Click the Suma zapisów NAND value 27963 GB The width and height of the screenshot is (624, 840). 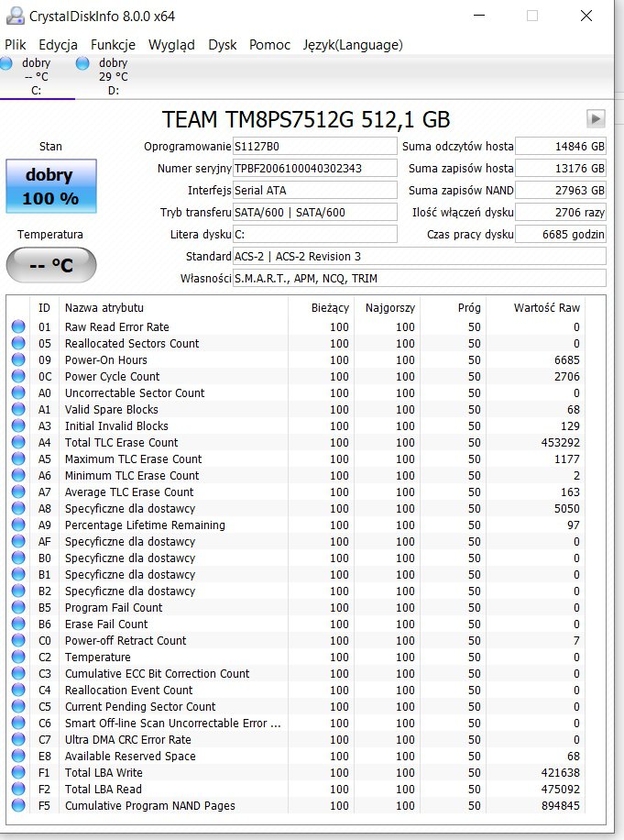pyautogui.click(x=560, y=190)
